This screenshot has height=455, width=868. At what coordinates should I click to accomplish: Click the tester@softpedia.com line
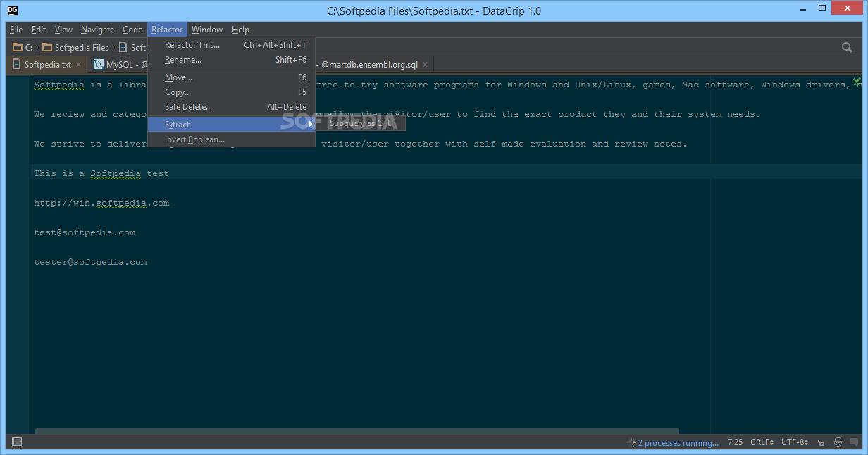(x=90, y=262)
